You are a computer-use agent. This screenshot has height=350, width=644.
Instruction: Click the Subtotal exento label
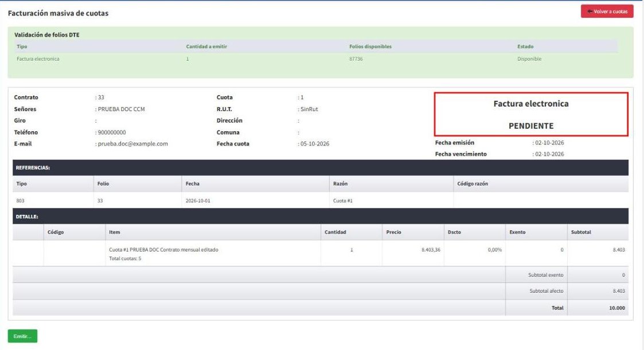(x=545, y=275)
